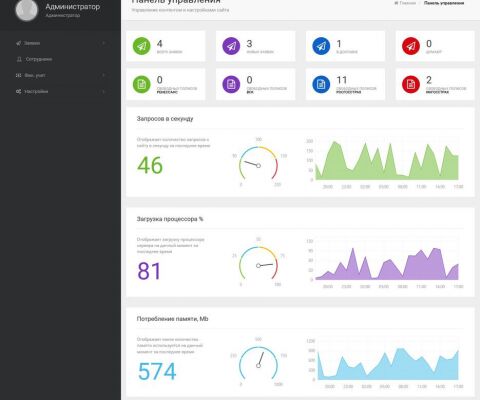This screenshot has height=400, width=480.
Task: Click the blue value 574
Action: point(157,371)
